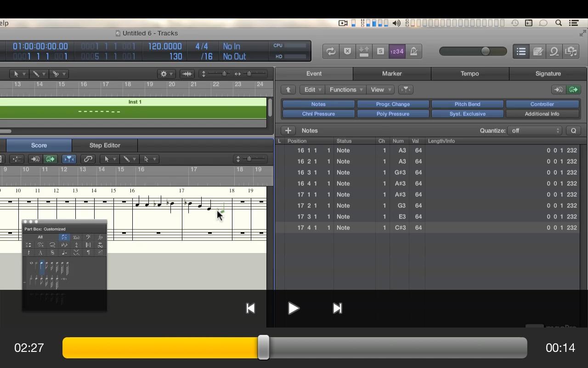
Task: Click the plus button beside Notes
Action: click(x=288, y=131)
